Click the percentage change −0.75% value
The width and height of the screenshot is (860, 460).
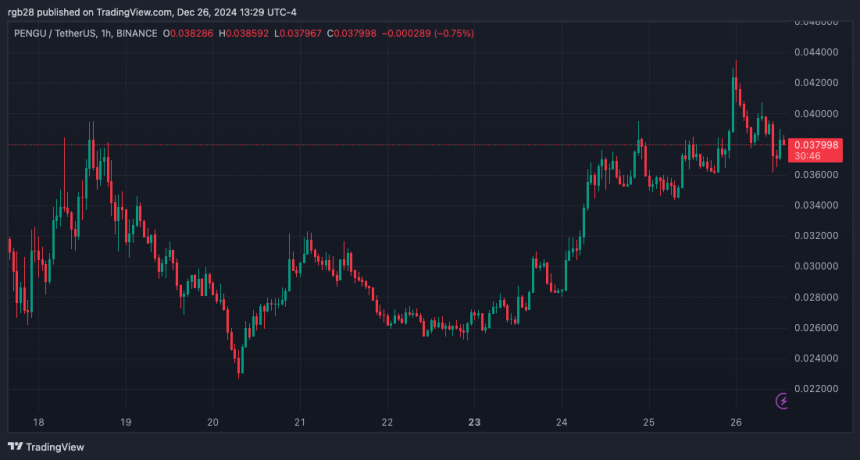pos(454,33)
